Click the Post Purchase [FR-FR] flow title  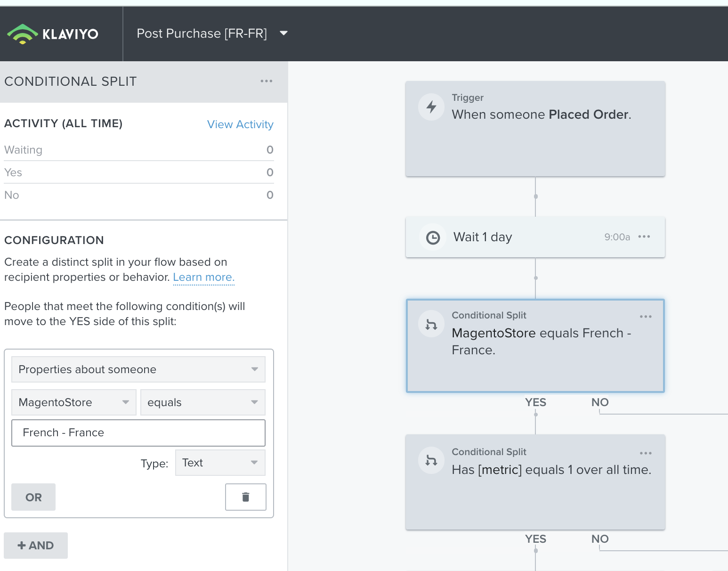pyautogui.click(x=202, y=33)
